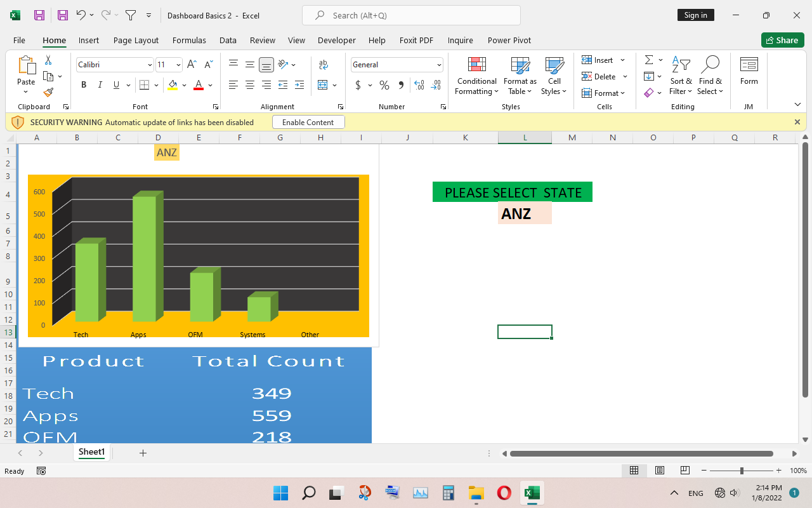
Task: Open the Fill Color dropdown arrow
Action: [185, 84]
